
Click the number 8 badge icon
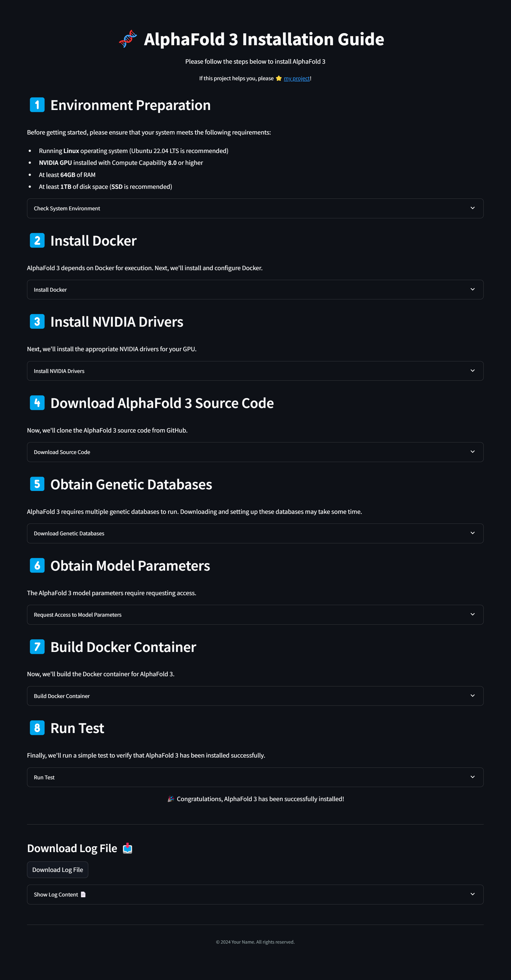37,728
